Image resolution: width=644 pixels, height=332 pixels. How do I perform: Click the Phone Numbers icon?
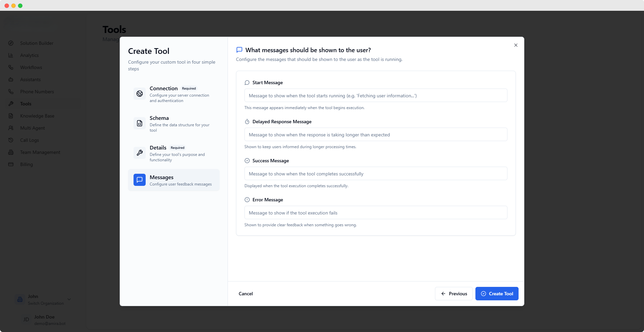[x=11, y=91]
